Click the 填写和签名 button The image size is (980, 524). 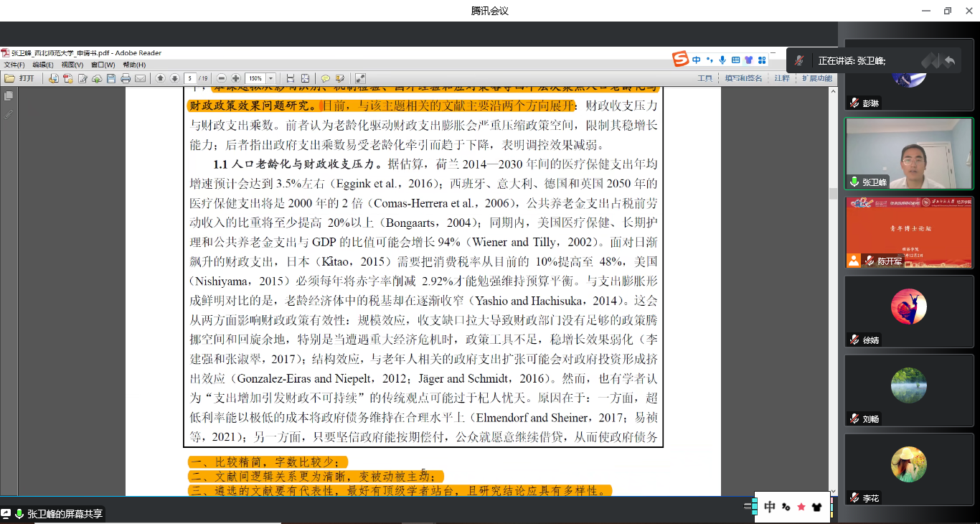tap(743, 78)
